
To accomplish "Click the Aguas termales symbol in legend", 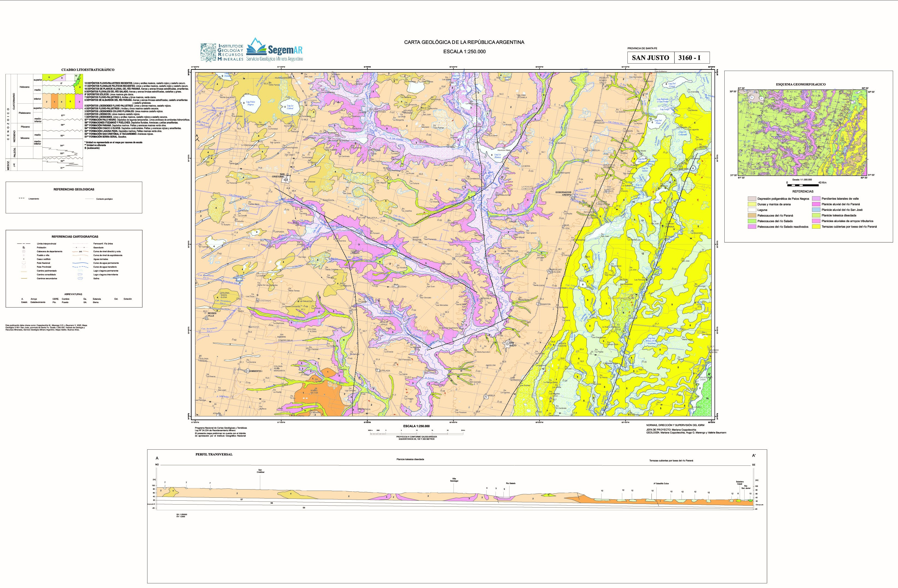I will click(80, 259).
